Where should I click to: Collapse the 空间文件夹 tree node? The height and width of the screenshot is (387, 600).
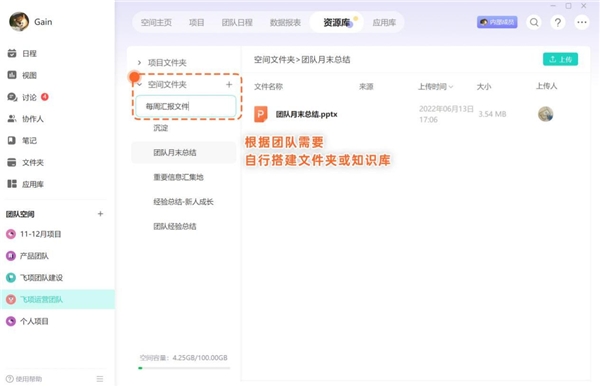[139, 84]
